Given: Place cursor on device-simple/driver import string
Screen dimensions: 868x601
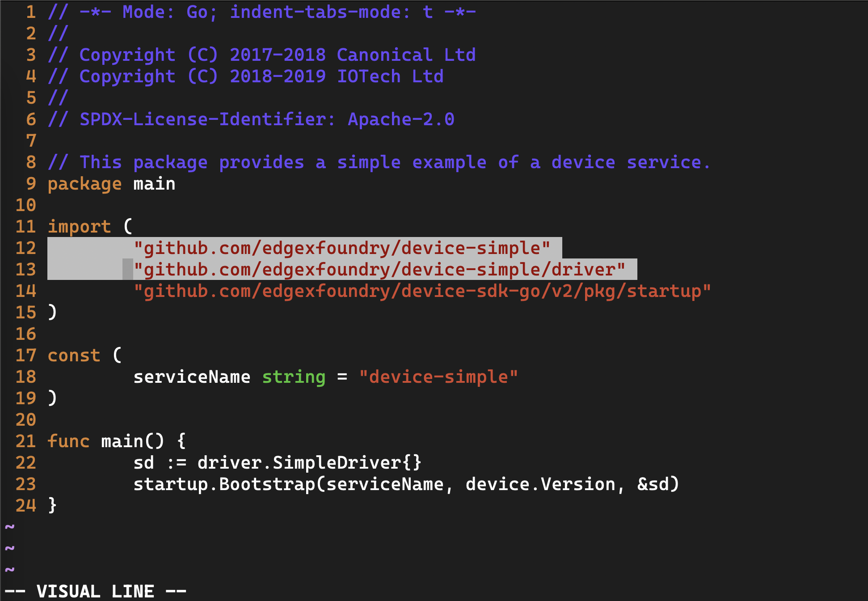Looking at the screenshot, I should click(379, 270).
